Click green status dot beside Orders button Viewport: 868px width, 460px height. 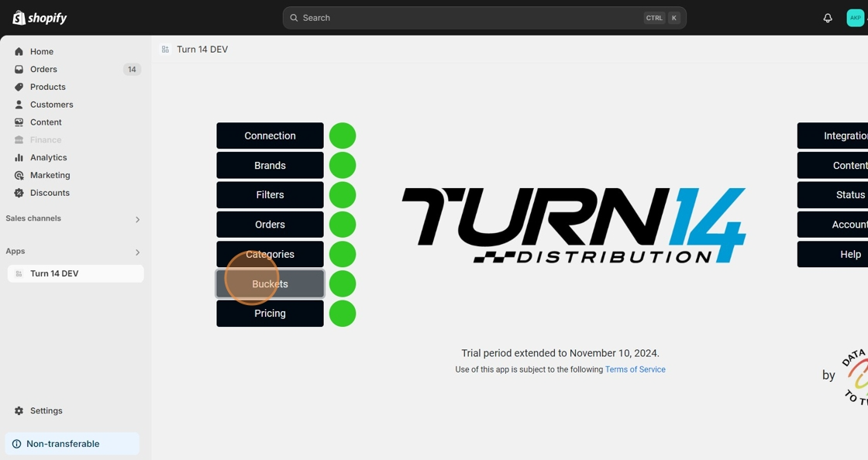pyautogui.click(x=343, y=225)
